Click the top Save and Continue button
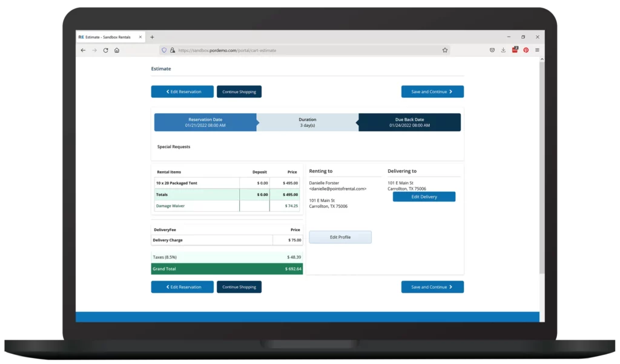The height and width of the screenshot is (364, 620). [432, 91]
